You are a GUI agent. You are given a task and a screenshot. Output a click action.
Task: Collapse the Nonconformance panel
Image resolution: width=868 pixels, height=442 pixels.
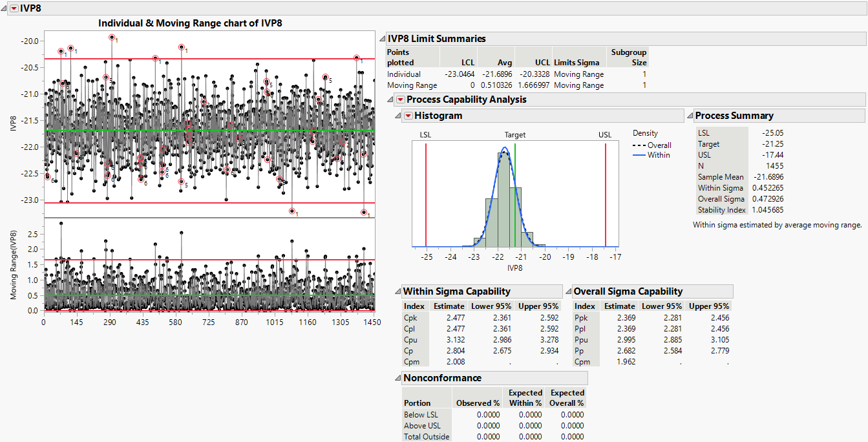(397, 377)
